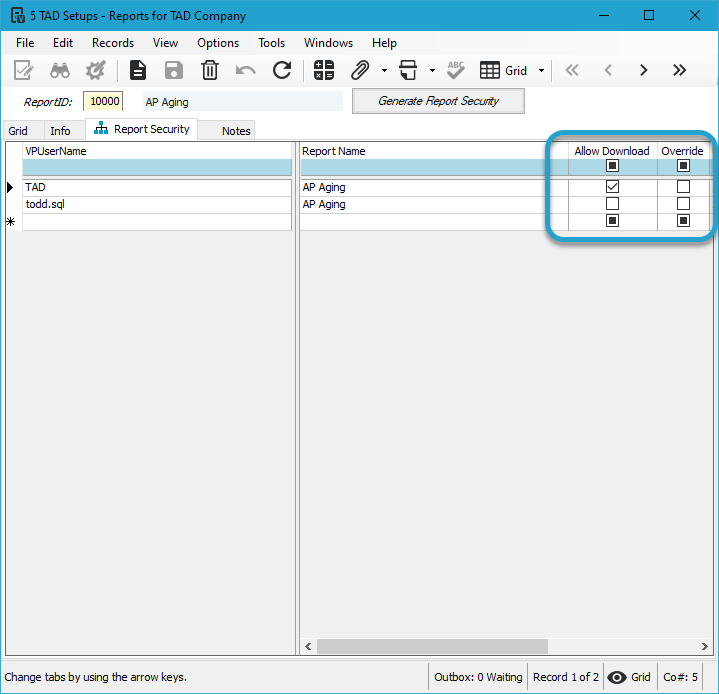Toggle Override for TAD row

tap(683, 187)
